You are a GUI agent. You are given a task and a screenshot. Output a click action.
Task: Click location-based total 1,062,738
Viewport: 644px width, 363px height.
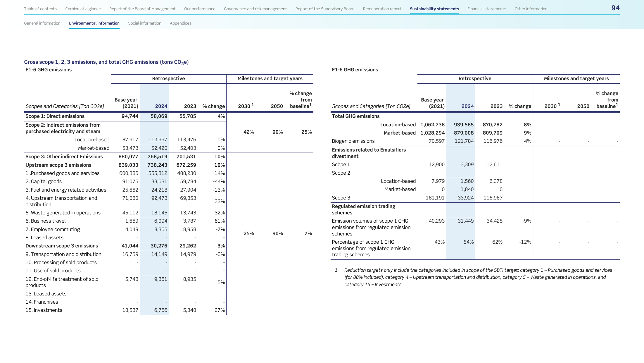pos(432,125)
